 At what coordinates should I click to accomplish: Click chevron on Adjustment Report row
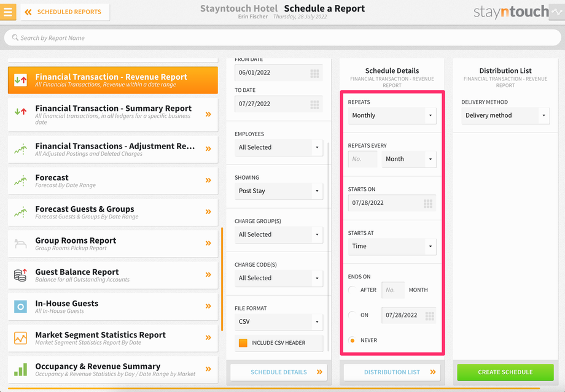click(x=208, y=148)
